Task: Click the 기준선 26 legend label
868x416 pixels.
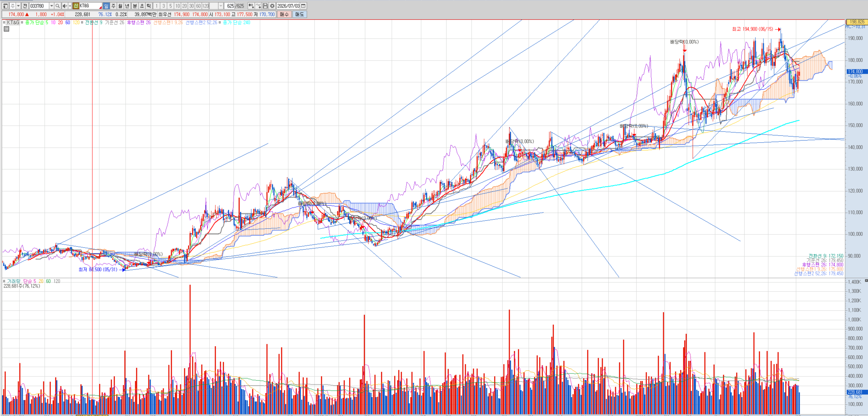Action: click(x=114, y=22)
